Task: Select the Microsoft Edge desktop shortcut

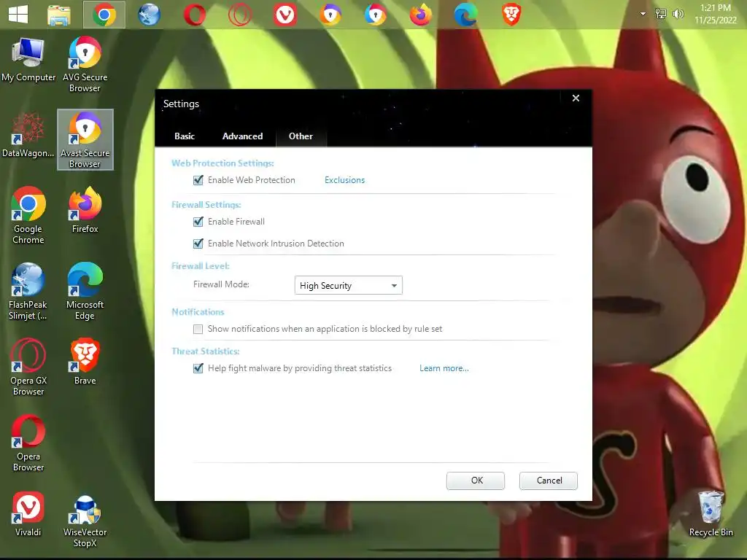Action: [85, 292]
